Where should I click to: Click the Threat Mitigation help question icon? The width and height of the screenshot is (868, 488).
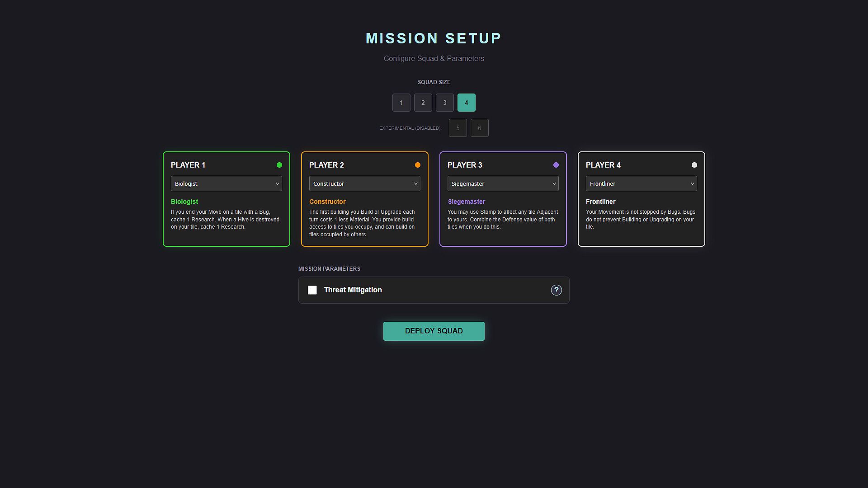[x=556, y=290]
